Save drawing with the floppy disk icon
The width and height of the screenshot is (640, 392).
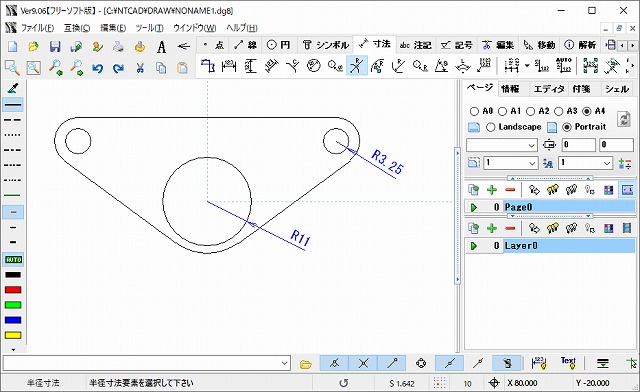pyautogui.click(x=55, y=47)
